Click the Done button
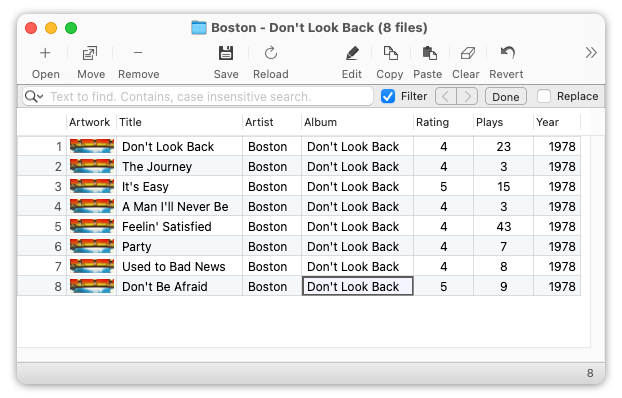The width and height of the screenshot is (622, 398). [506, 97]
